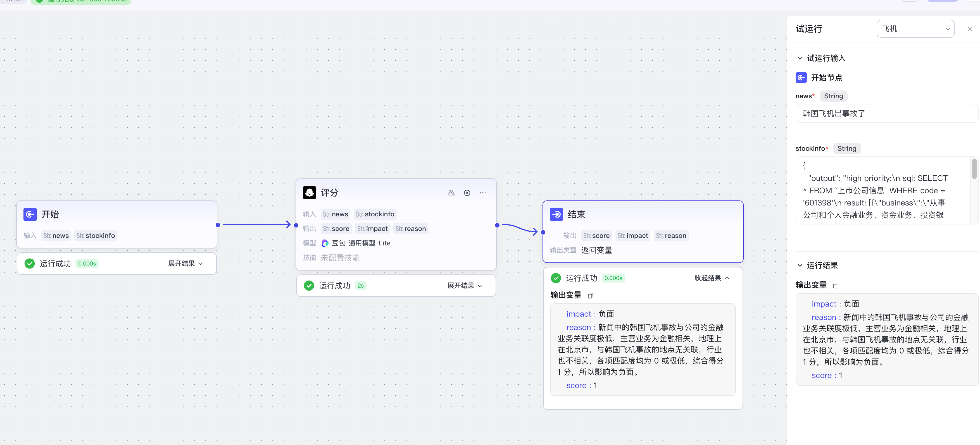This screenshot has height=445, width=980.
Task: Click the stockinfo text area scrollbar
Action: 974,169
